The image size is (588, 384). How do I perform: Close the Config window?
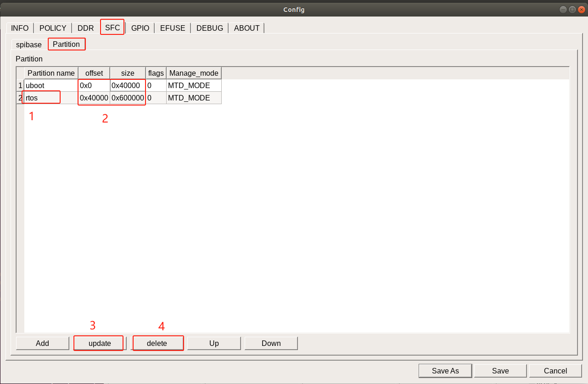pos(581,10)
